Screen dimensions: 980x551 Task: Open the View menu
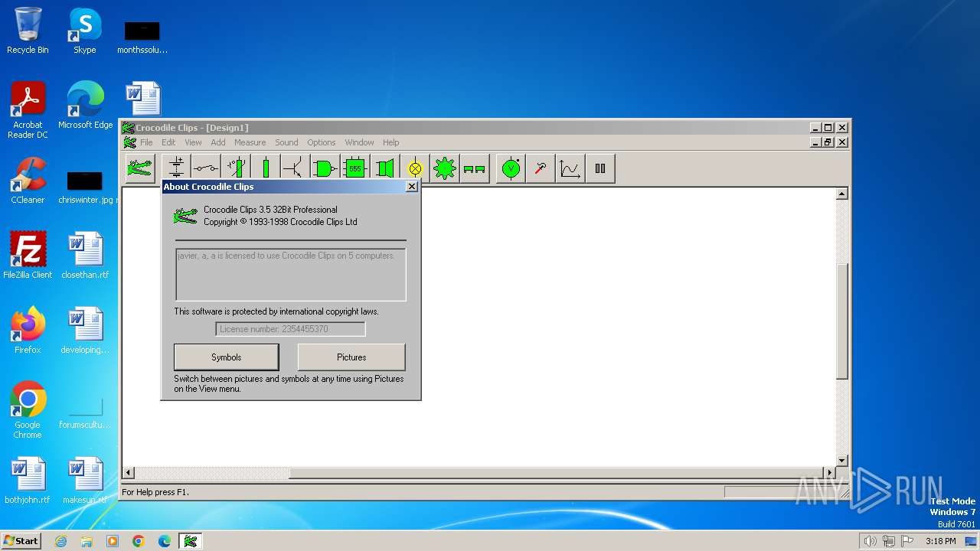tap(193, 142)
